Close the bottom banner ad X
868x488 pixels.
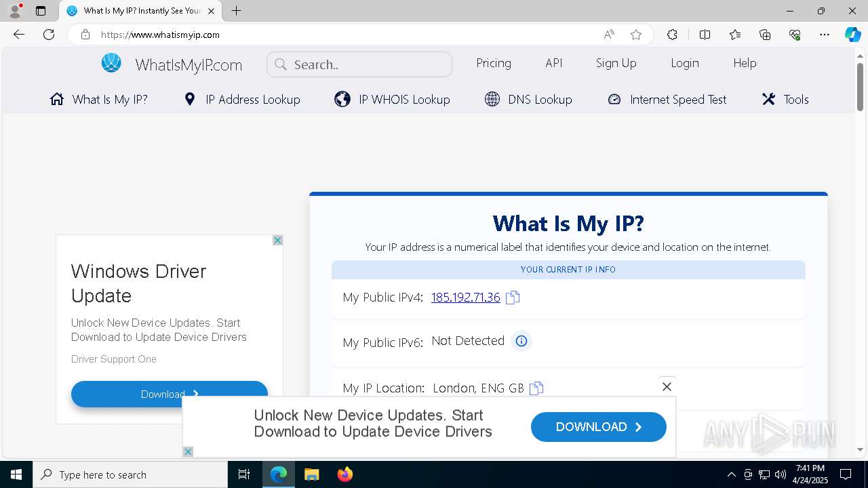(667, 386)
